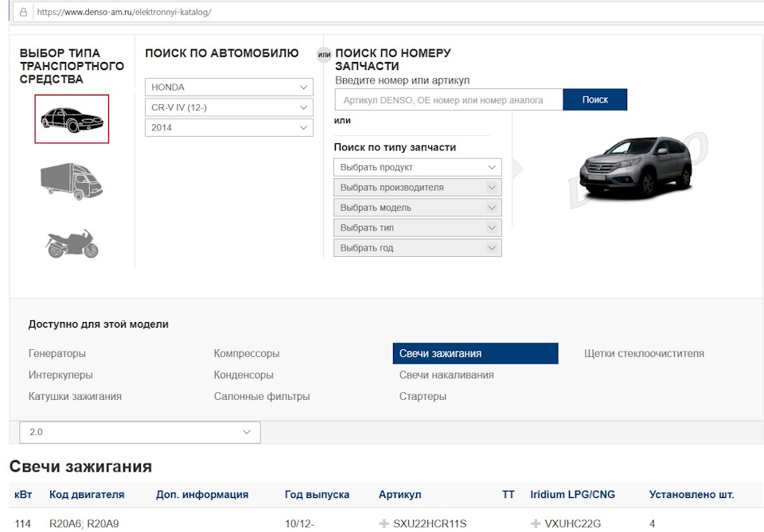764x532 pixels.
Task: Open the 'Компрессоры' category
Action: (247, 353)
